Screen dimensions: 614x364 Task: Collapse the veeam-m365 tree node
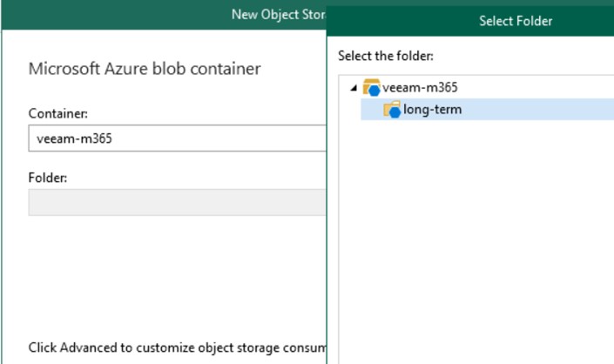click(354, 88)
